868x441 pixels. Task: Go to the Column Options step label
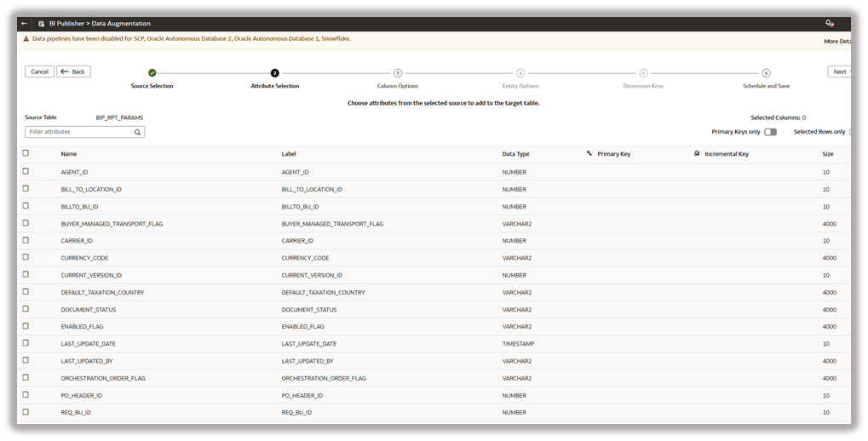(x=398, y=86)
